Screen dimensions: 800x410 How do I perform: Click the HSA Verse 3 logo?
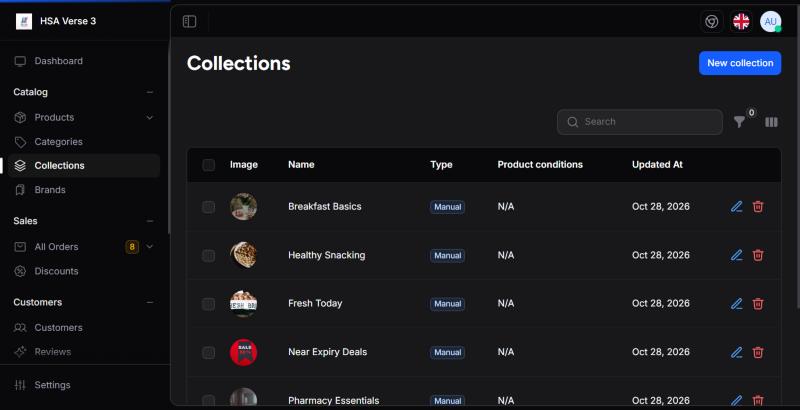coord(24,21)
